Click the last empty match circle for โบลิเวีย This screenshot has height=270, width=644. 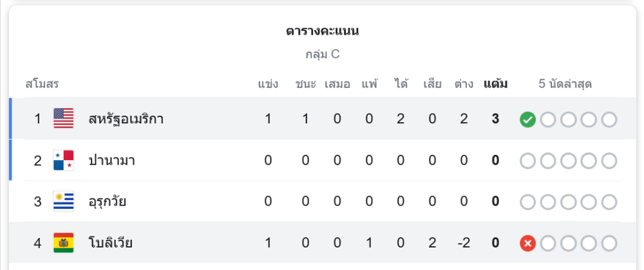click(x=609, y=243)
